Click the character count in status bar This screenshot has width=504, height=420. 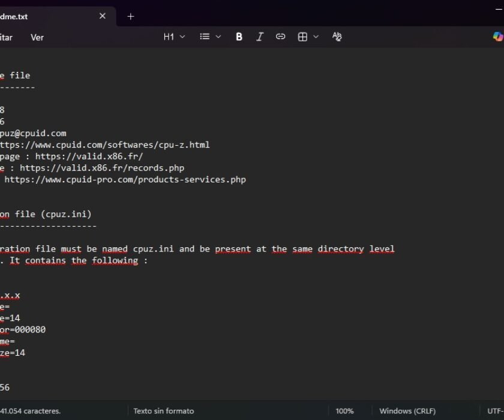click(30, 411)
